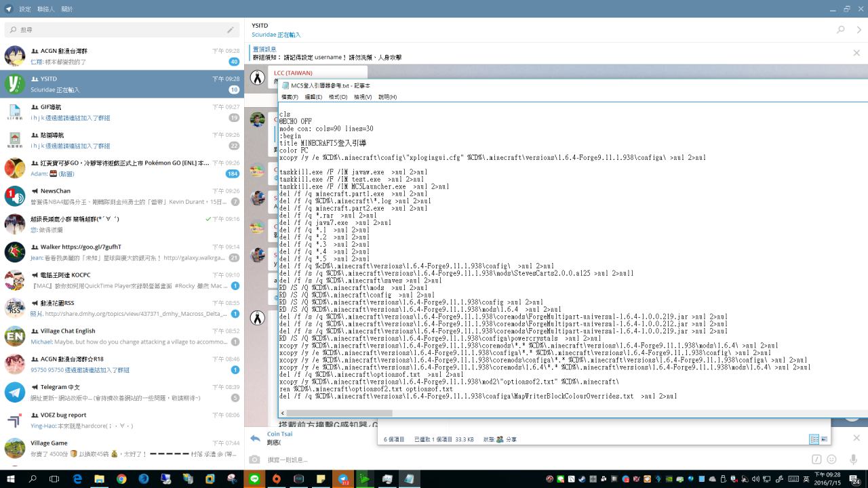The image size is (868, 488).
Task: Open the 格式(O) menu in Notepad
Action: point(338,97)
